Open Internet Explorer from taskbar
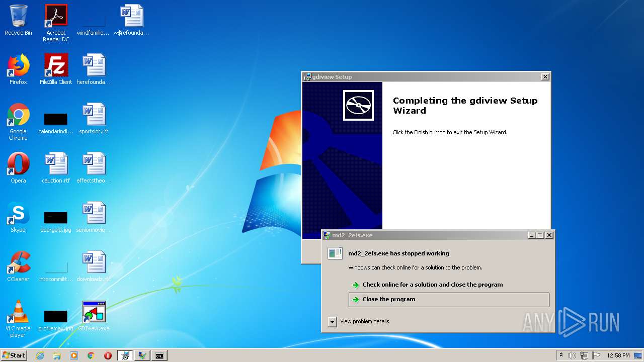Screen dimensions: 644x362 (40, 355)
